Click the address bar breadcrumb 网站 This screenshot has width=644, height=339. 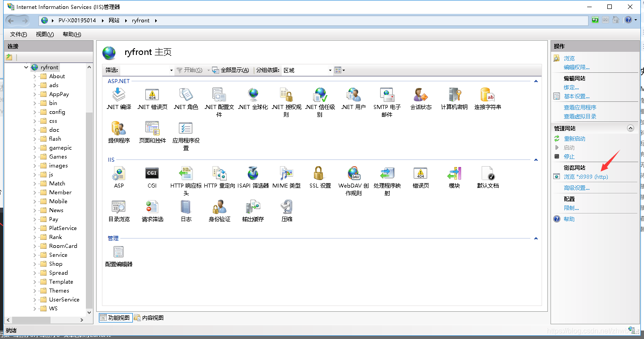(114, 21)
